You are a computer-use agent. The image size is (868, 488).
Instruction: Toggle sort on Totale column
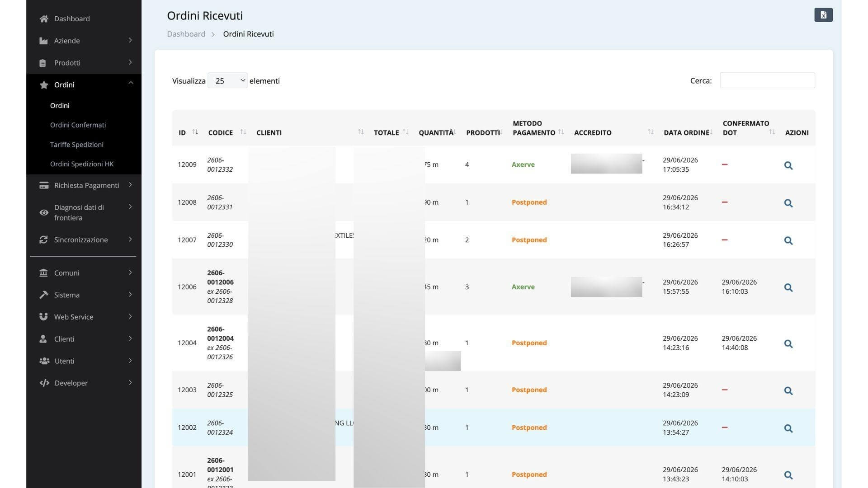(x=405, y=132)
